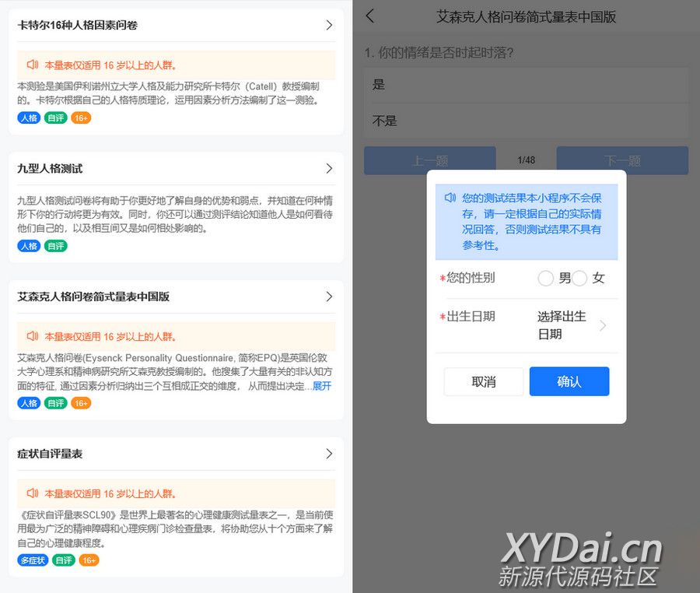Click speaker icon in 症状自评量表 notice

coord(33,493)
